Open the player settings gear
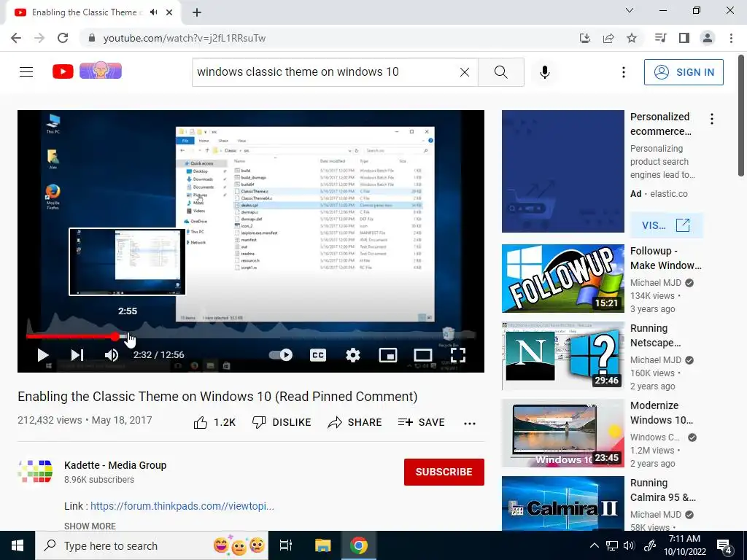The image size is (747, 560). 353,355
